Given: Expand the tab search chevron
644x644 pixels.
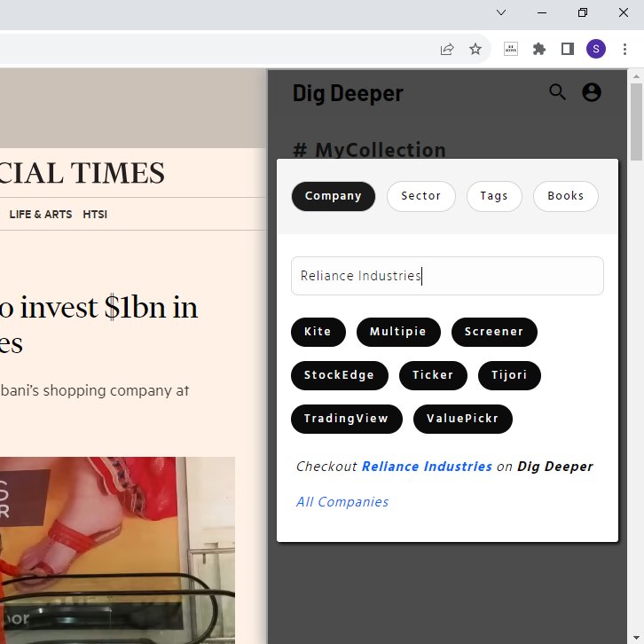Looking at the screenshot, I should [500, 12].
